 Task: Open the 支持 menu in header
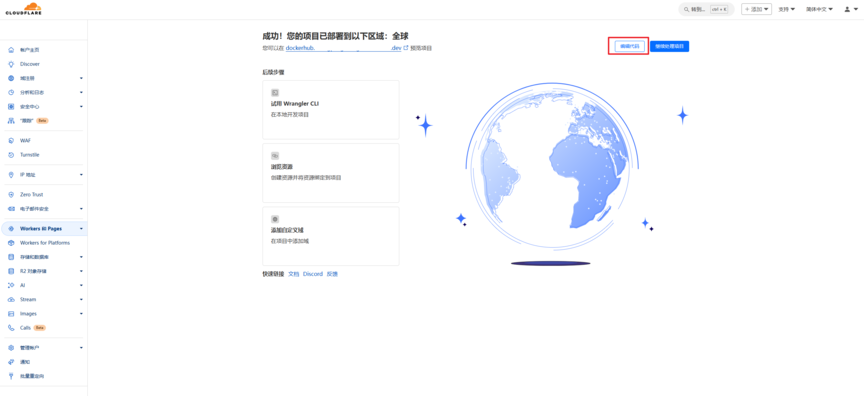coord(786,9)
